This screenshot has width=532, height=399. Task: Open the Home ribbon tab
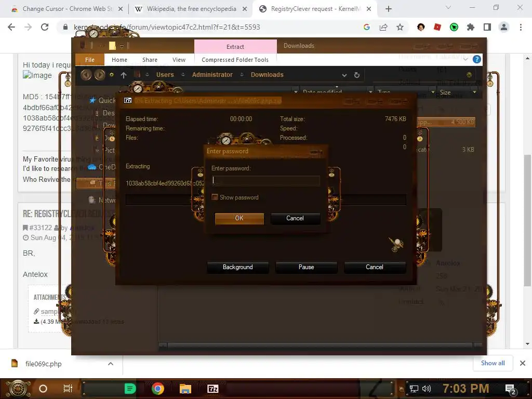119,60
